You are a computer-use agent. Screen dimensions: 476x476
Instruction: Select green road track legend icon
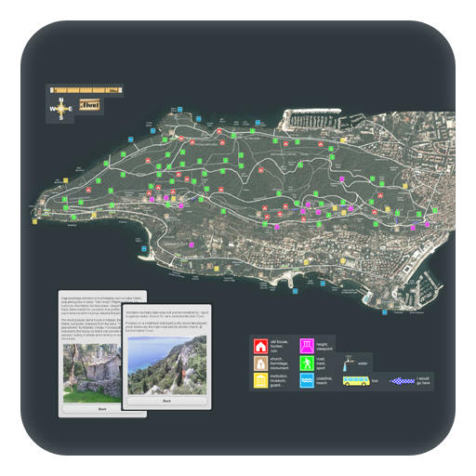click(307, 364)
